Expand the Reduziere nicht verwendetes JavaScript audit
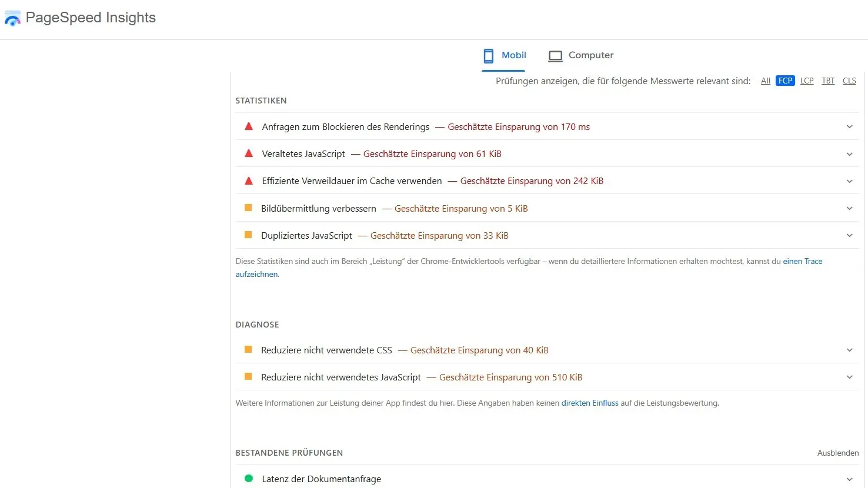Screen dimensions: 868x488 tap(849, 376)
